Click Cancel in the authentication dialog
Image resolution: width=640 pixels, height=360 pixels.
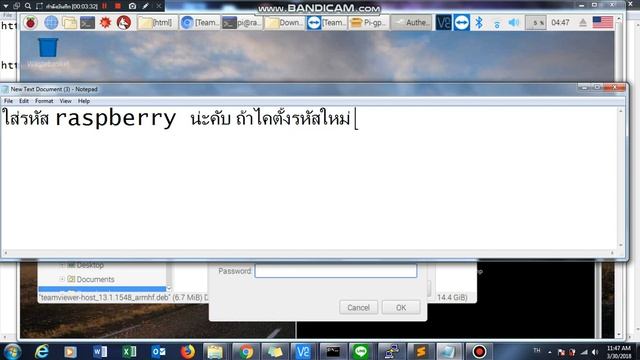[x=358, y=307]
